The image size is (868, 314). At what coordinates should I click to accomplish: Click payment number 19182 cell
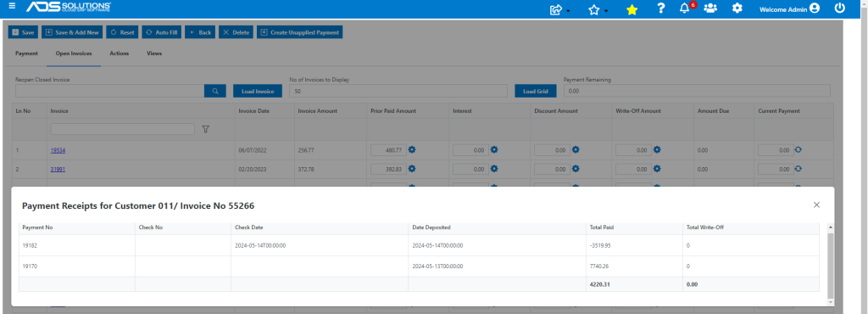click(x=77, y=245)
